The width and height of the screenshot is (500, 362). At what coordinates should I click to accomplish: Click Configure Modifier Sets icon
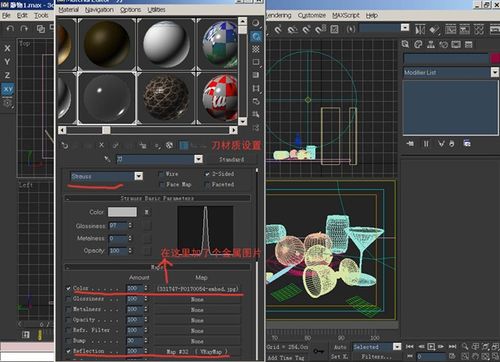[467, 144]
